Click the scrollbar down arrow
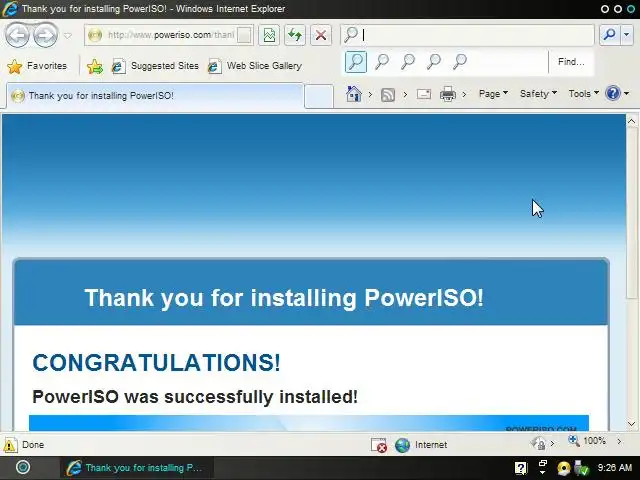The height and width of the screenshot is (480, 640). click(631, 424)
